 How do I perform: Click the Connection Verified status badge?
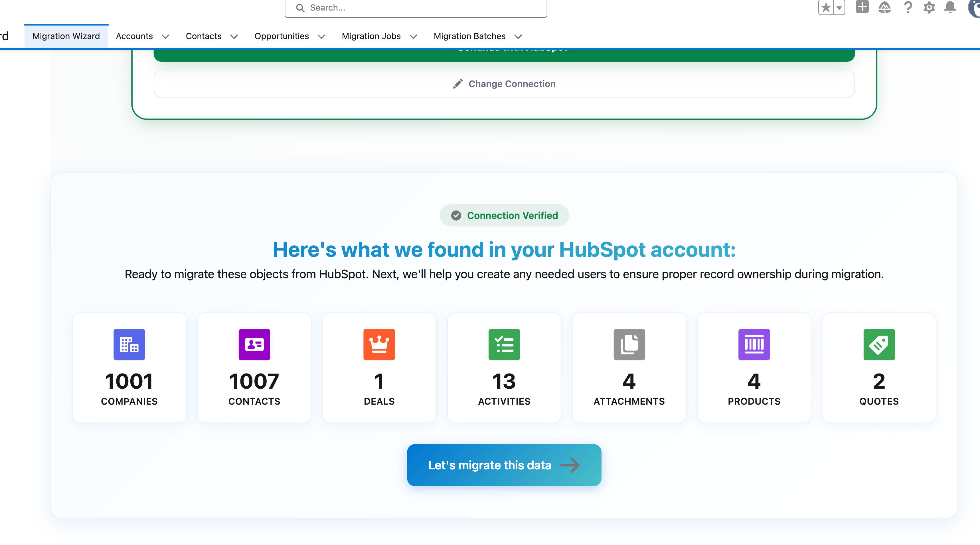(x=504, y=215)
